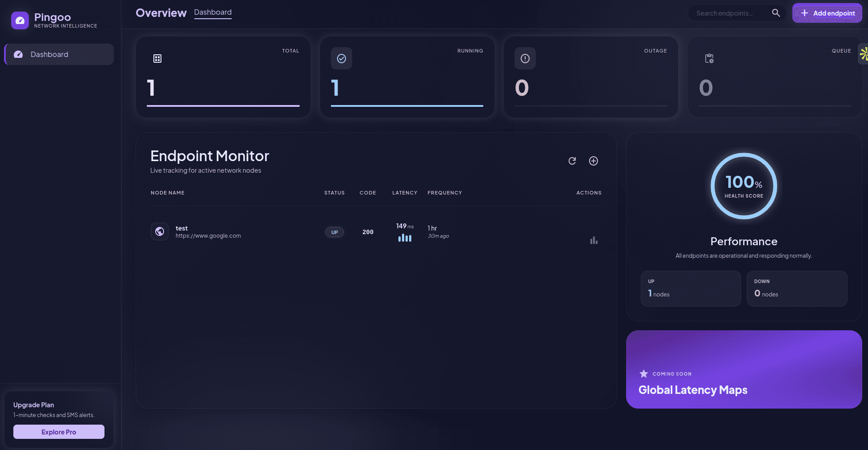Click the ACTIONS column header

(x=589, y=193)
